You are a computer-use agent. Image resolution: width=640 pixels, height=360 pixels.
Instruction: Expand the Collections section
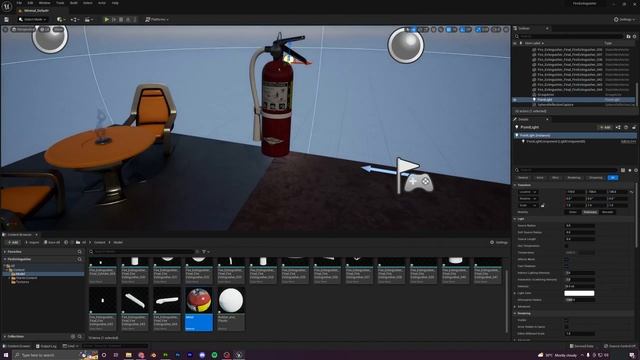click(x=5, y=337)
